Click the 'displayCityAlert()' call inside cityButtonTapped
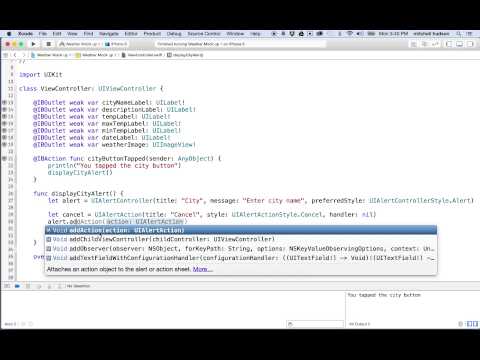Screen dimensions: 480x360 pyautogui.click(x=80, y=172)
